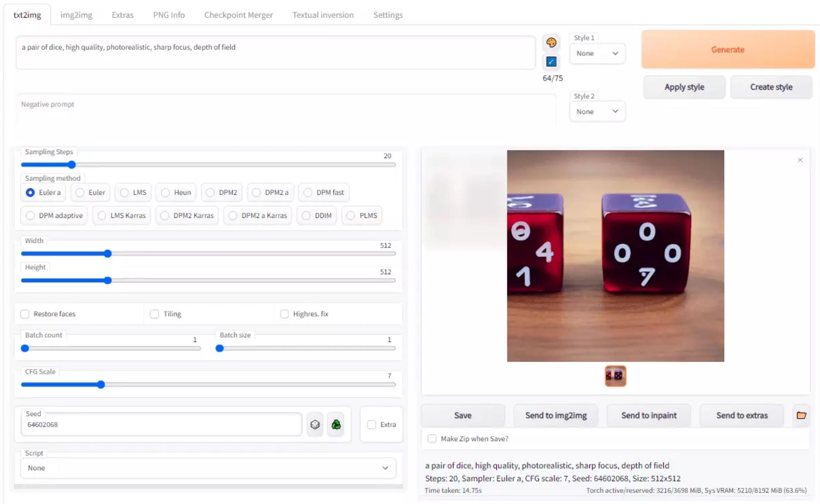
Task: Click the artist palette icon beside the prompt
Action: click(551, 42)
